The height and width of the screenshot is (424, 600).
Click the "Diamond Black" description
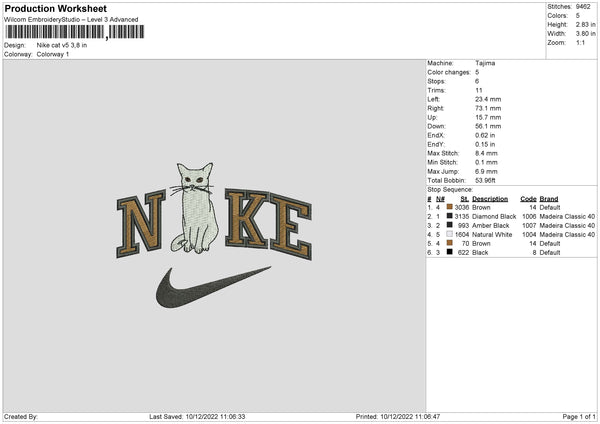[494, 217]
